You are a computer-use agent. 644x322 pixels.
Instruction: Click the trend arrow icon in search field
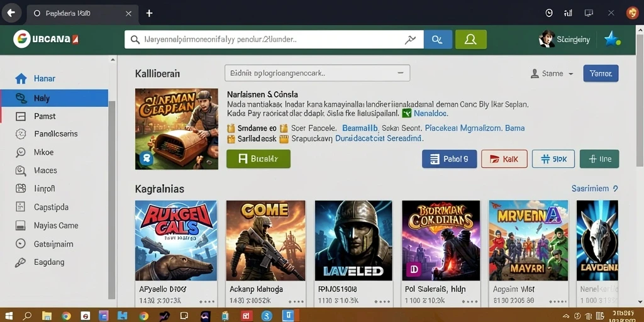coord(410,40)
